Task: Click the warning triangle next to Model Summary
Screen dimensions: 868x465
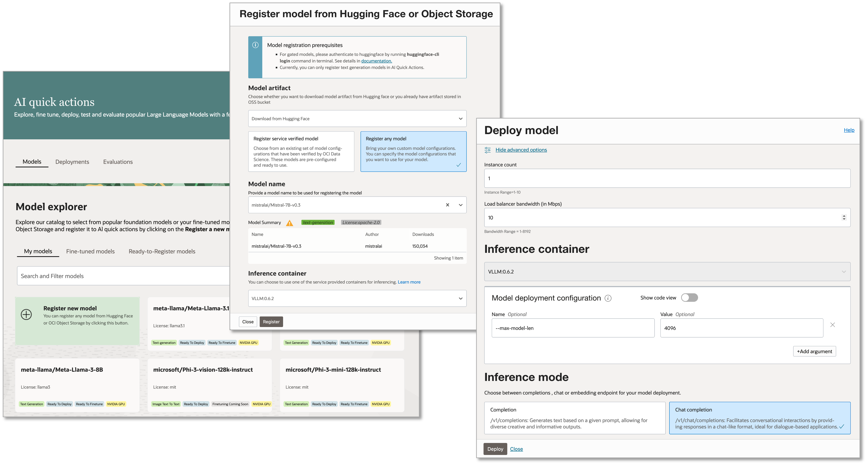Action: pos(289,223)
